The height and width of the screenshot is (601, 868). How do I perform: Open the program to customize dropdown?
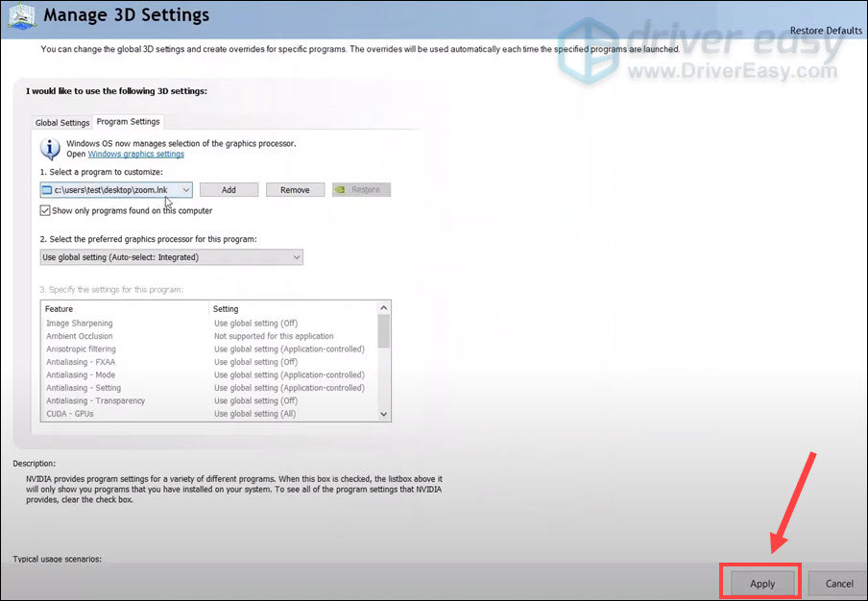(185, 189)
